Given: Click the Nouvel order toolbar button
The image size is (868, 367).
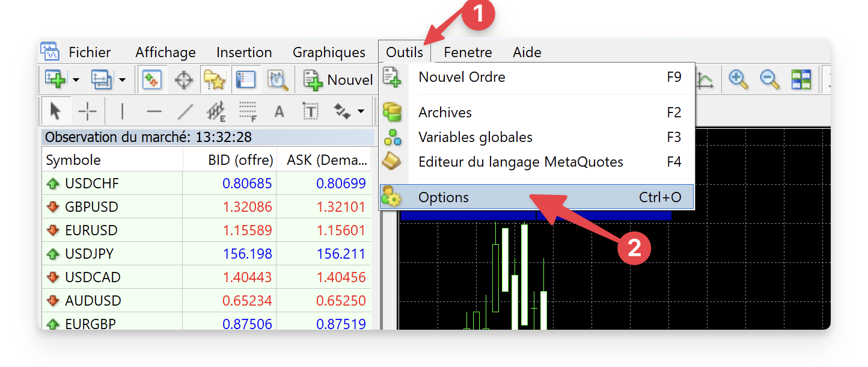Looking at the screenshot, I should point(338,79).
